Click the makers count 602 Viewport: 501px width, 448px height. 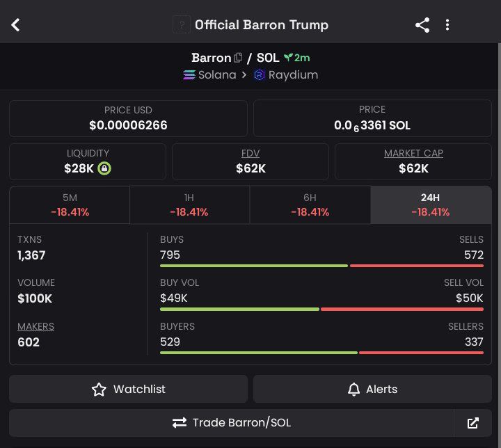click(29, 342)
